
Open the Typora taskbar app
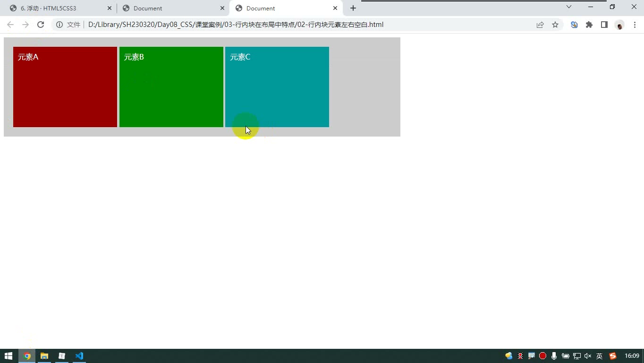pos(62,356)
